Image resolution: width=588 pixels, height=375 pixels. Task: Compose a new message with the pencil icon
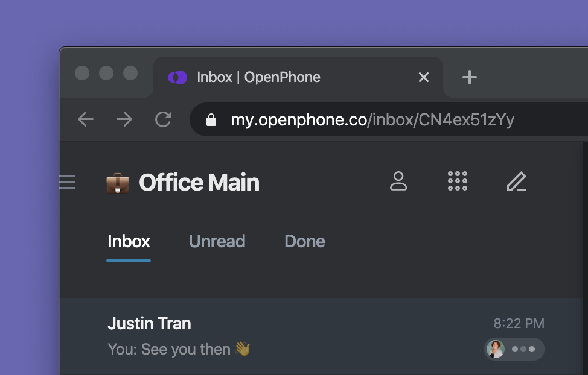[517, 181]
